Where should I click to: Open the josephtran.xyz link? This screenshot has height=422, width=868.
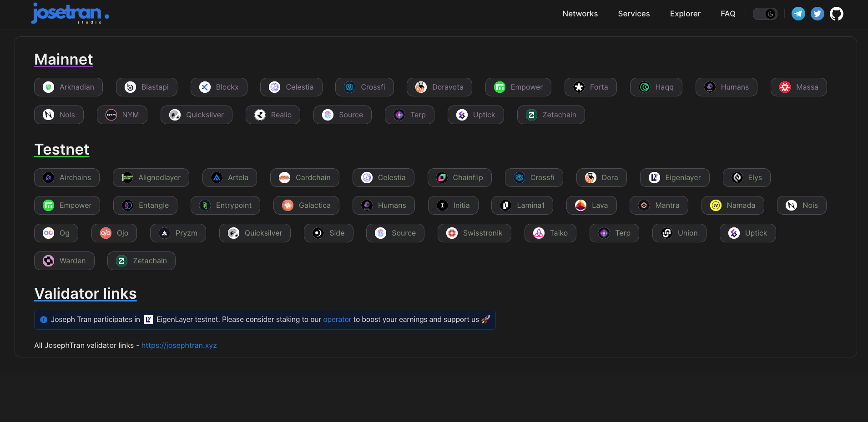click(x=179, y=346)
